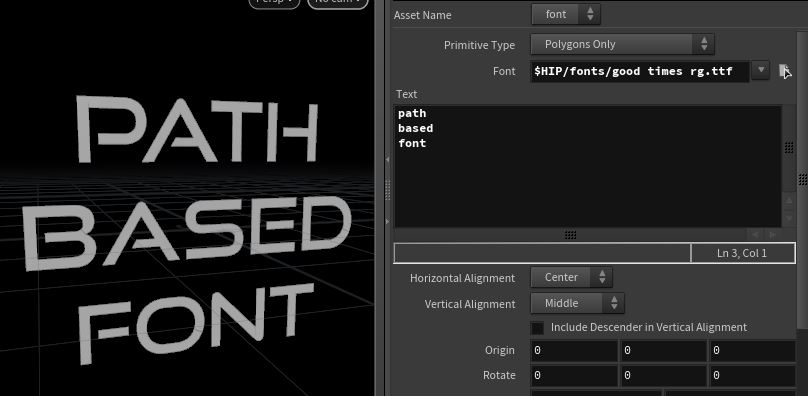Click the parameter panel right scrollbar grip

[803, 179]
